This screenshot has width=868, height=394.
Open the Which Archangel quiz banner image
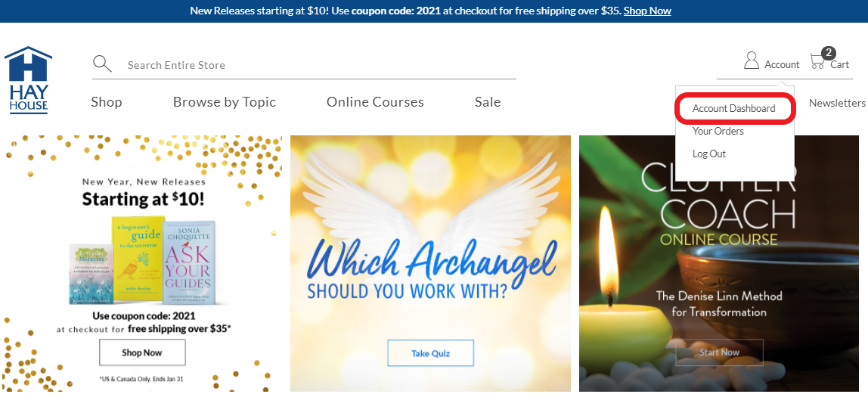click(431, 263)
